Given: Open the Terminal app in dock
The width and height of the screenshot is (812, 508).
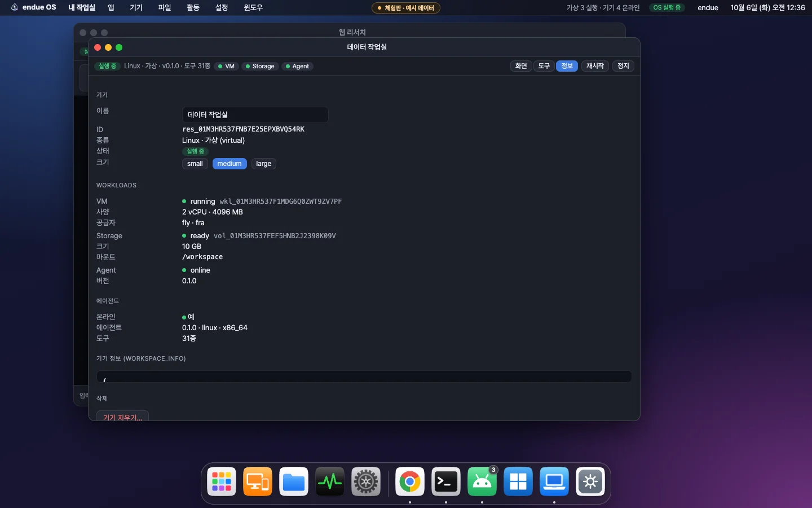Looking at the screenshot, I should click(446, 481).
